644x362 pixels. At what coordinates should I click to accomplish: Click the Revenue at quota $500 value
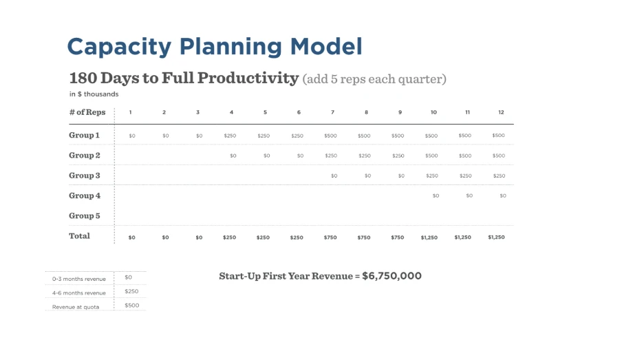click(x=132, y=306)
